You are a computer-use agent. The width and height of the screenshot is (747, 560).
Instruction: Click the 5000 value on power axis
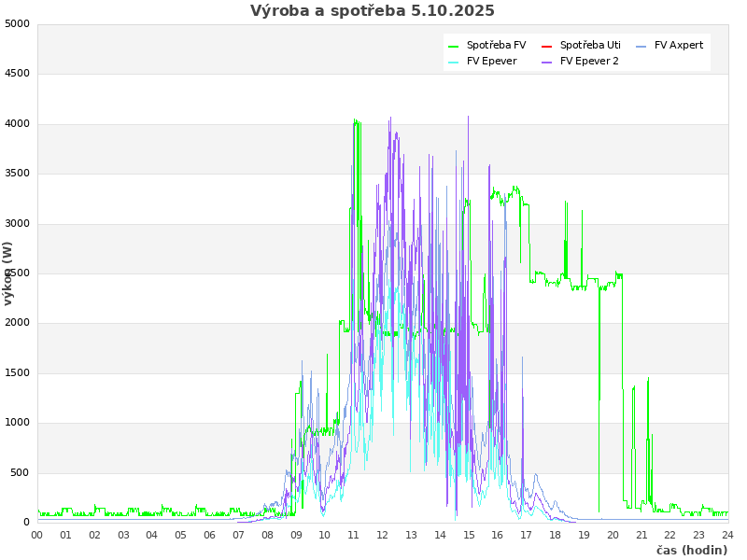coord(17,23)
